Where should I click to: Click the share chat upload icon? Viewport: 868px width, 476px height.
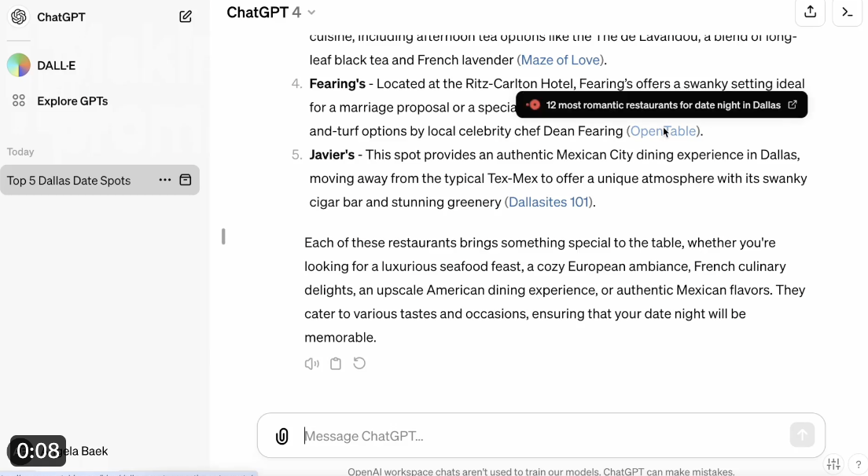point(810,12)
